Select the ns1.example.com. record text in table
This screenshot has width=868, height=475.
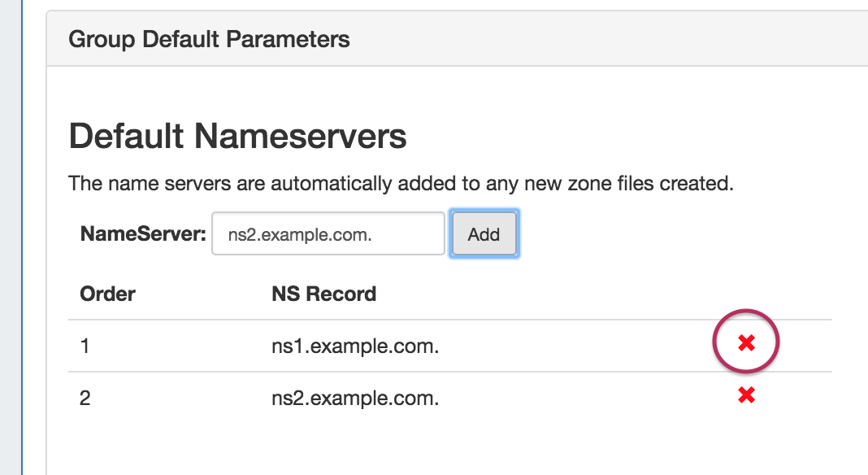[x=355, y=346]
